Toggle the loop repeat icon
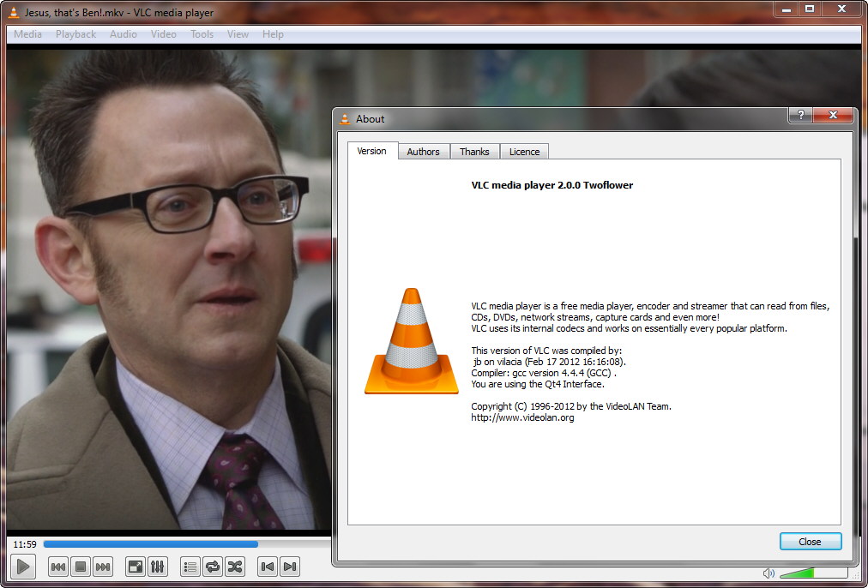Screen dimensions: 868x588 point(213,567)
